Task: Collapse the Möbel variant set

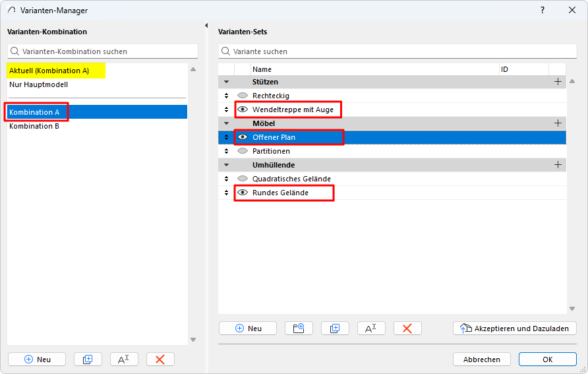Action: pyautogui.click(x=227, y=123)
